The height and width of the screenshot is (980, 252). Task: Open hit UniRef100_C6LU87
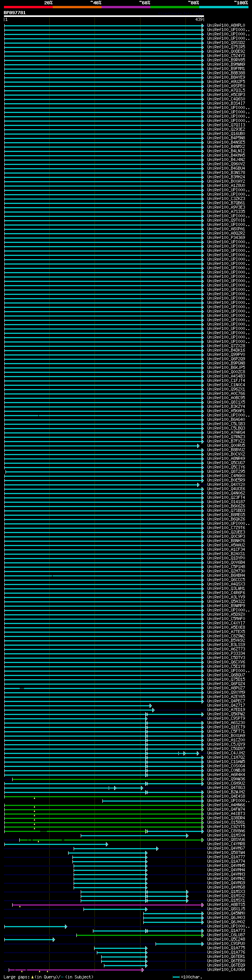tap(226, 935)
